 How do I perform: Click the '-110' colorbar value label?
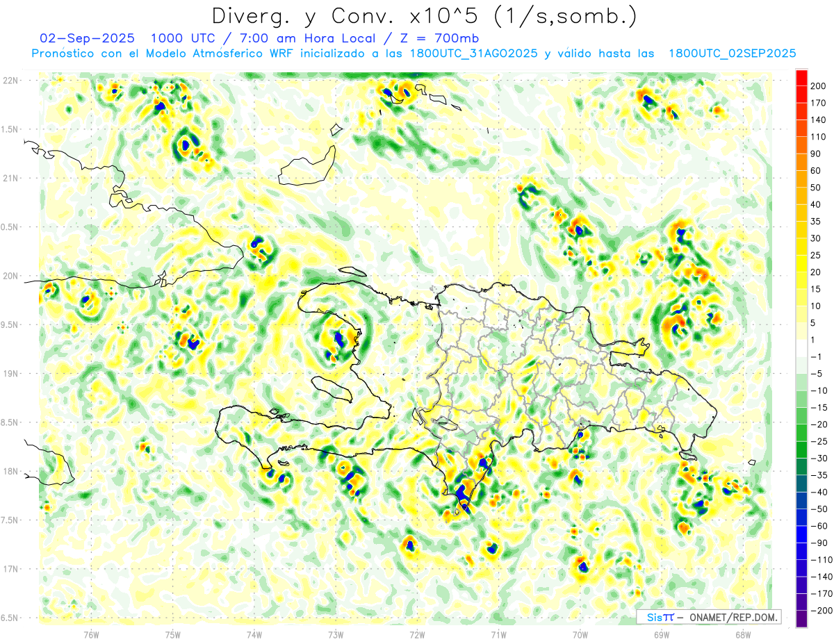[x=820, y=559]
